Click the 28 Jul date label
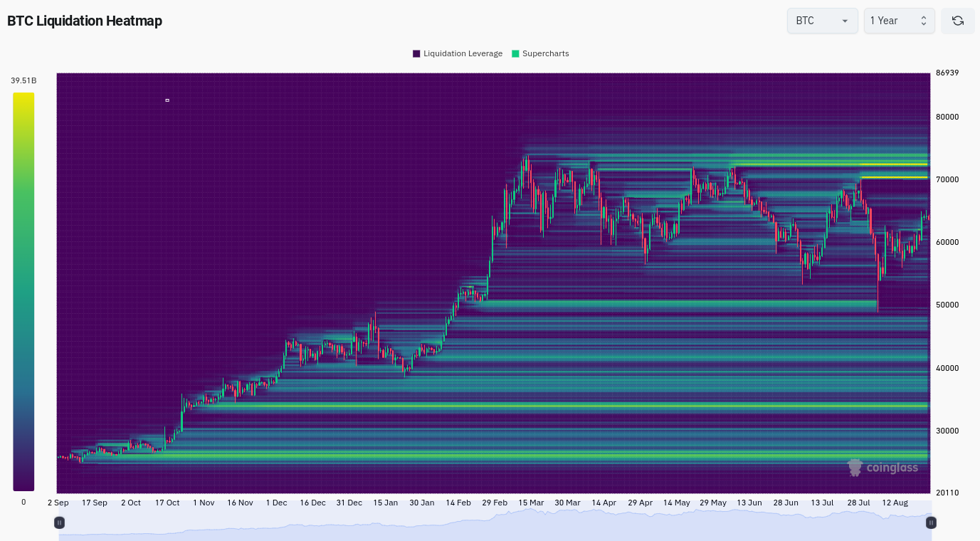980x541 pixels. coord(858,503)
